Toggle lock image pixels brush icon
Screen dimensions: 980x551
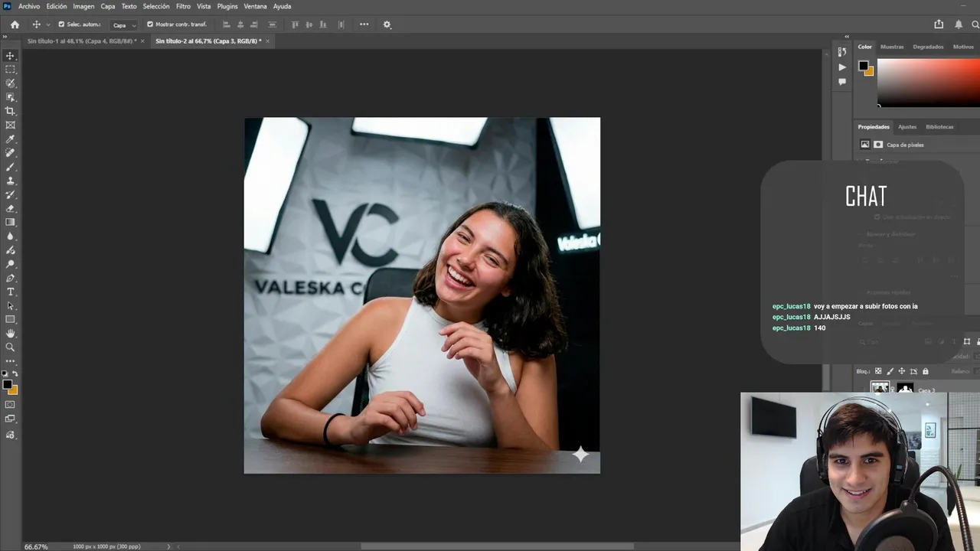point(890,371)
